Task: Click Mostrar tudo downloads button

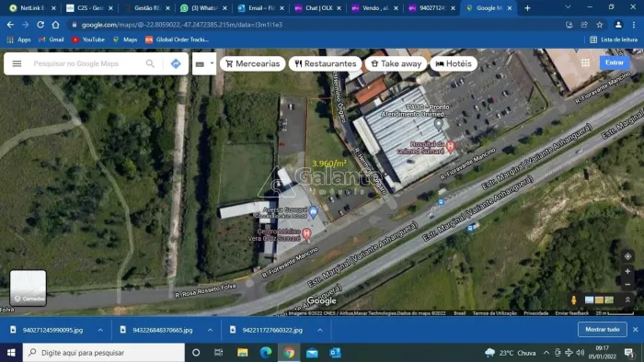Action: pos(602,329)
